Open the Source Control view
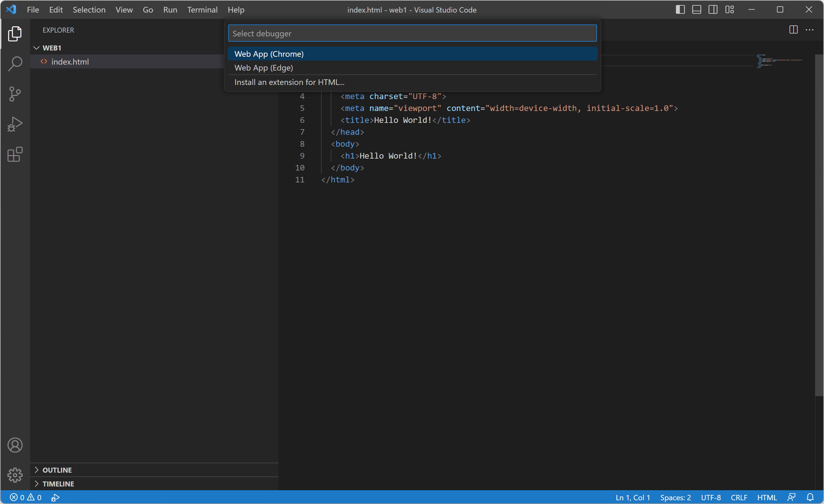 [x=15, y=94]
